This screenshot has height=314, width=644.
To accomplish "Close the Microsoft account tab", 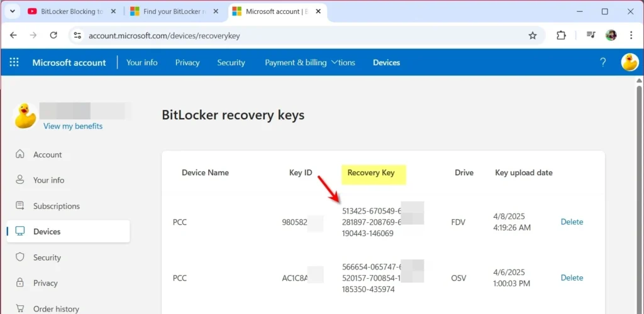I will point(318,11).
